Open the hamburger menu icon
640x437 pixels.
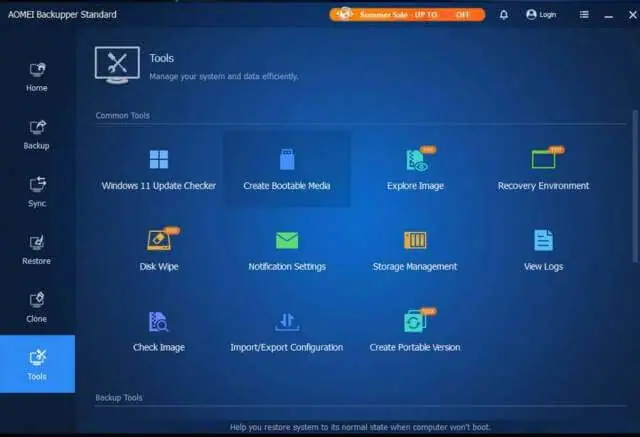point(584,15)
